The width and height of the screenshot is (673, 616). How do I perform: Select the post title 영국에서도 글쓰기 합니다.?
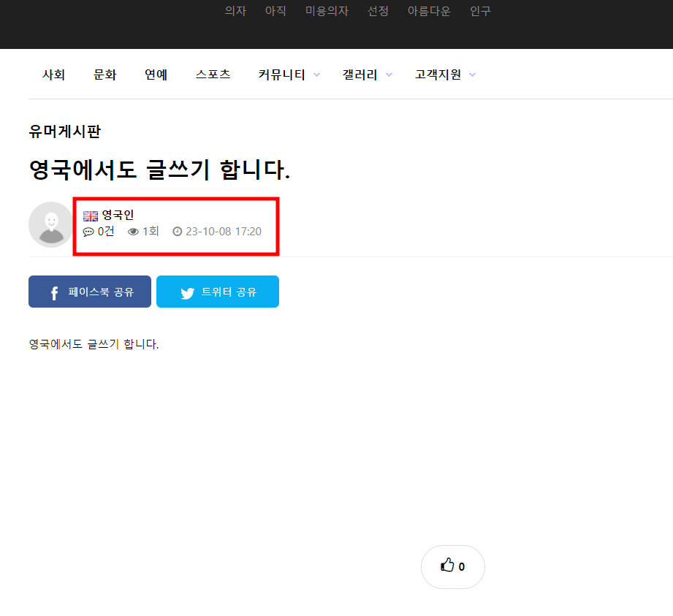point(160,170)
